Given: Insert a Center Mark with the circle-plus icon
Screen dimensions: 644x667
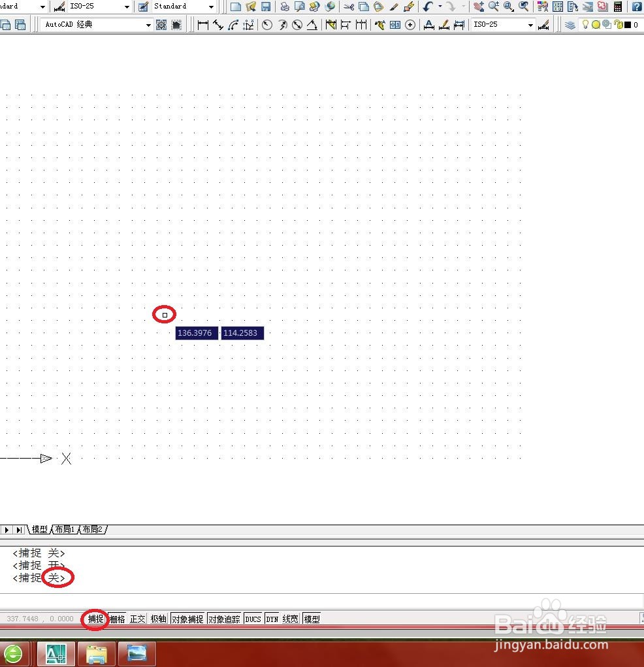Looking at the screenshot, I should click(410, 25).
